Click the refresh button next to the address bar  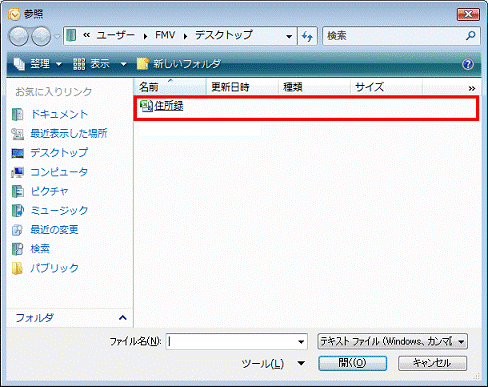[x=307, y=36]
